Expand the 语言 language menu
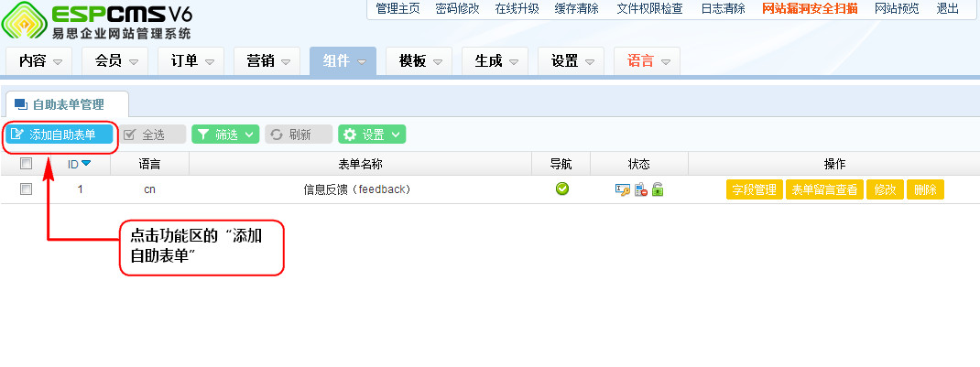 pos(648,61)
